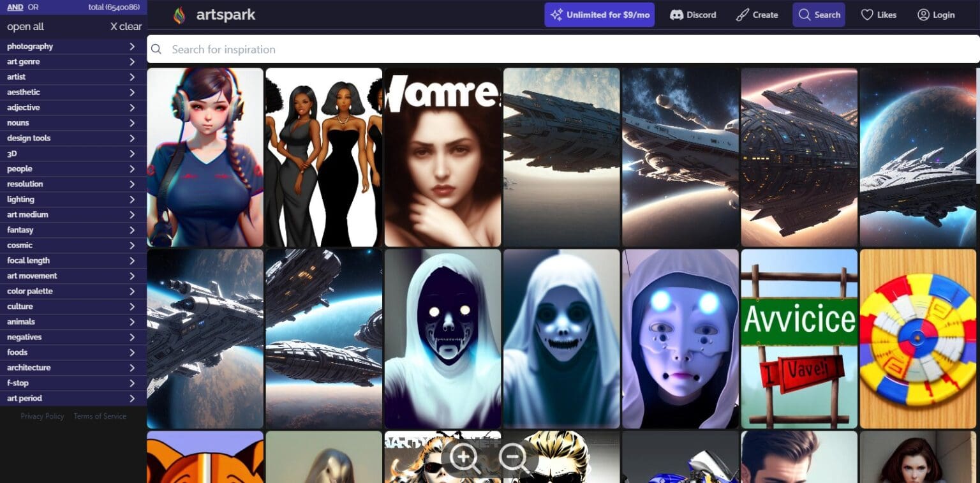
Task: Clear all filters with X clear
Action: [126, 27]
